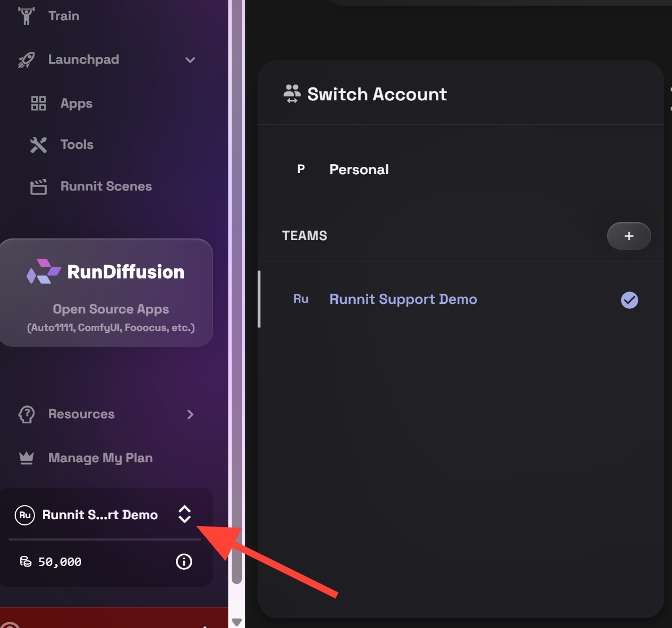Screen dimensions: 672x628
Task: Click the Manage My Plan crown icon
Action: tap(26, 458)
